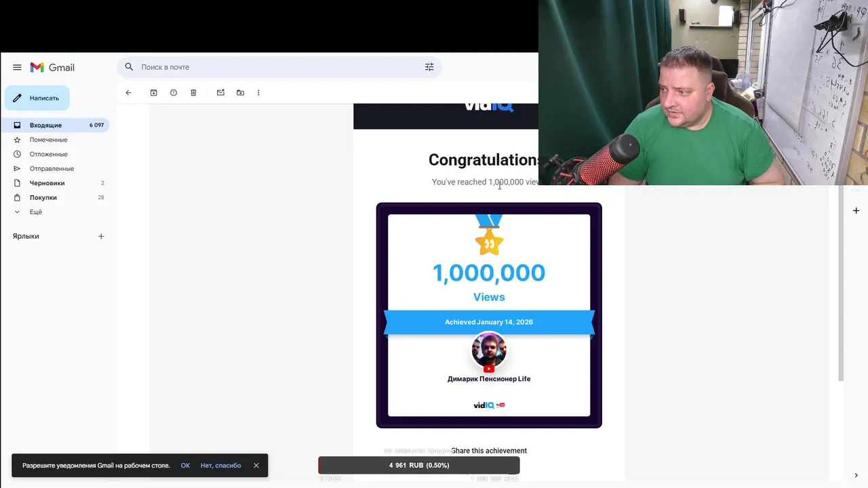The image size is (868, 488).
Task: Report spam with the exclamation icon
Action: pos(174,93)
